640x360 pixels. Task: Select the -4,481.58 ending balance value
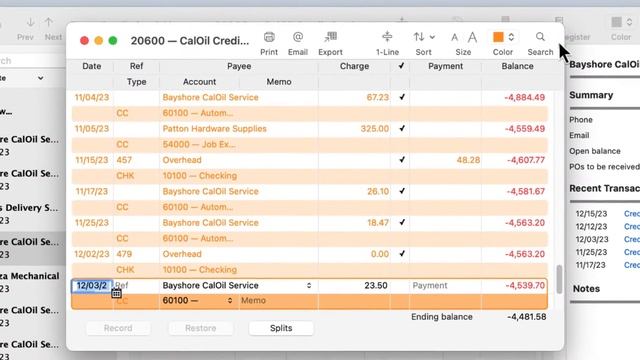click(x=526, y=317)
